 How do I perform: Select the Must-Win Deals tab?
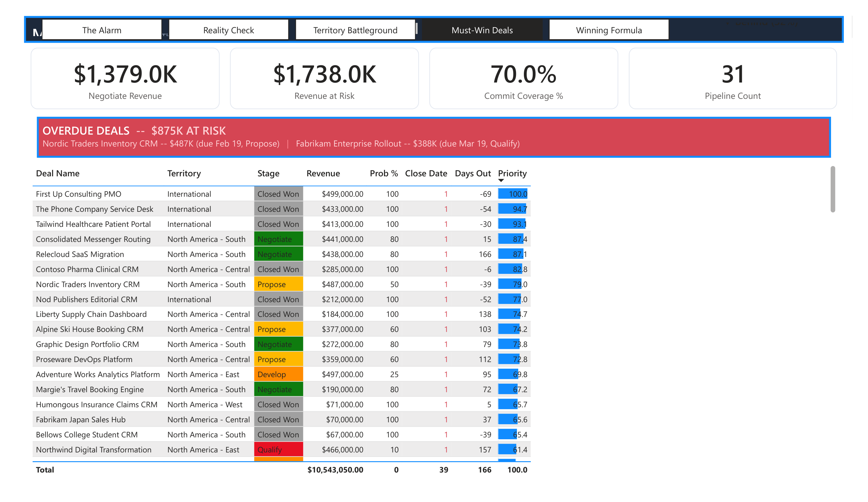coord(482,30)
